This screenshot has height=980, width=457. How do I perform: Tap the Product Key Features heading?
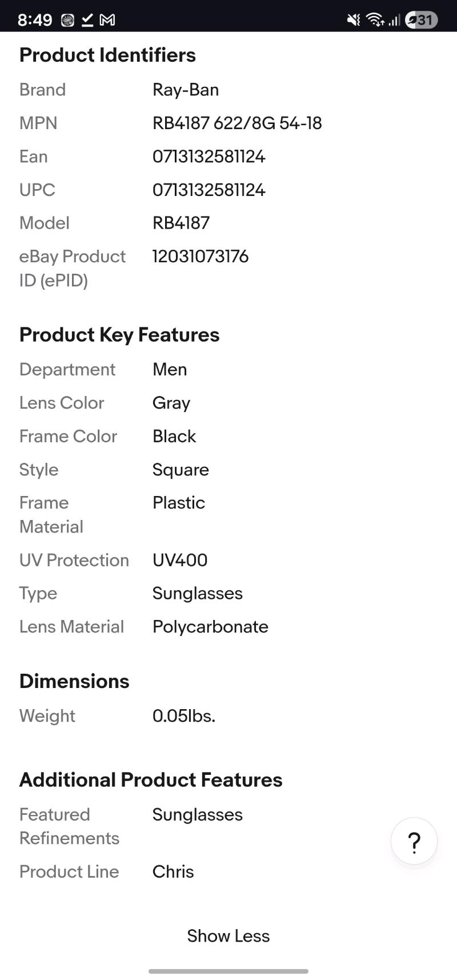point(119,335)
